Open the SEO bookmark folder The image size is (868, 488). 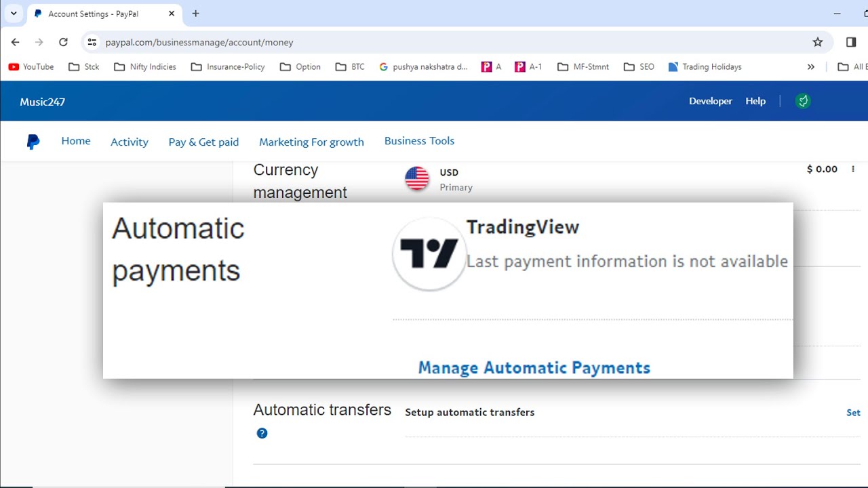point(639,66)
